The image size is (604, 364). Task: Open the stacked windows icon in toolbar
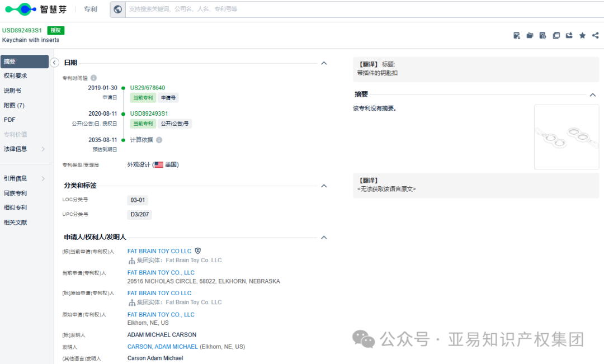click(x=556, y=36)
